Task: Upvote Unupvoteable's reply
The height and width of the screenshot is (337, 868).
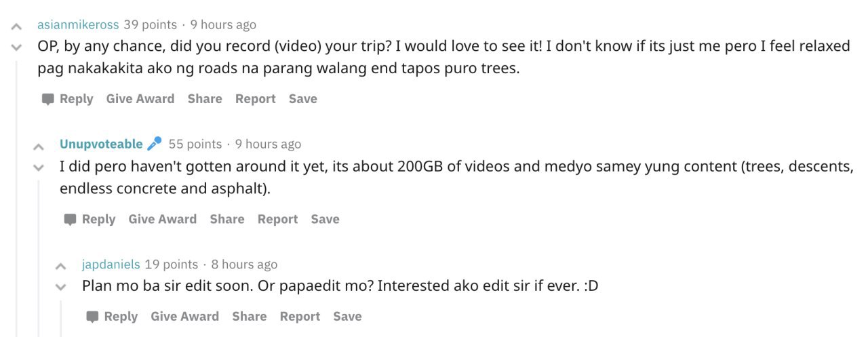Action: [x=39, y=146]
